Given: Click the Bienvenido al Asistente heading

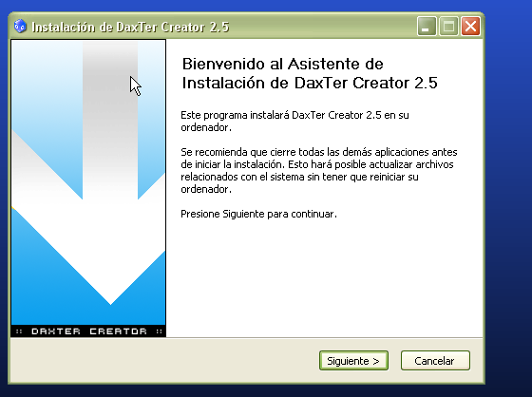Looking at the screenshot, I should [x=310, y=73].
